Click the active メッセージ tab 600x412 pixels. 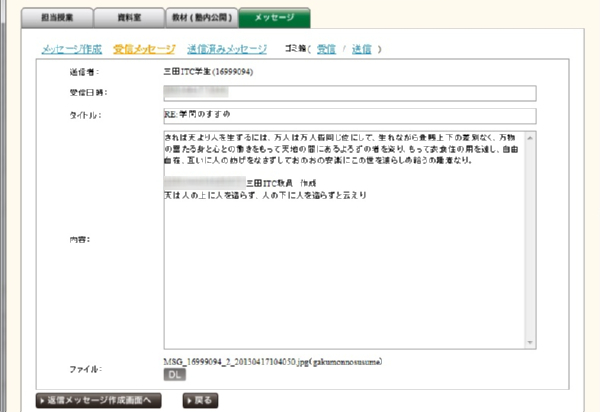pyautogui.click(x=273, y=17)
